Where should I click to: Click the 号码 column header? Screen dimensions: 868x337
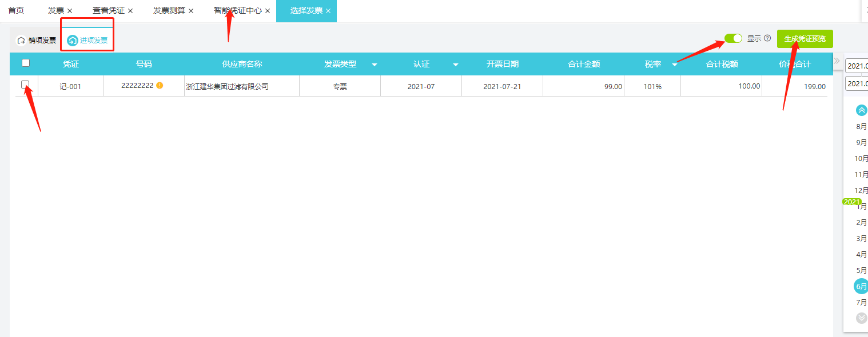point(144,64)
